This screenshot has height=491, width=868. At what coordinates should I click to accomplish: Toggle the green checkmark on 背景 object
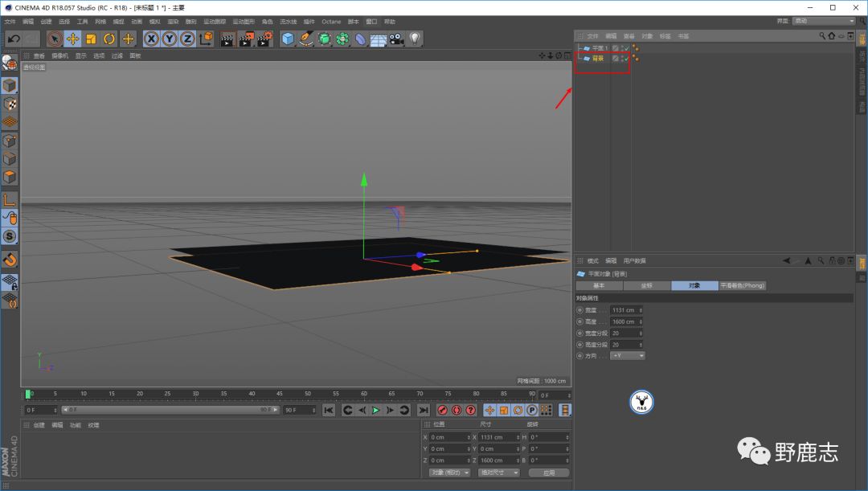tap(625, 59)
